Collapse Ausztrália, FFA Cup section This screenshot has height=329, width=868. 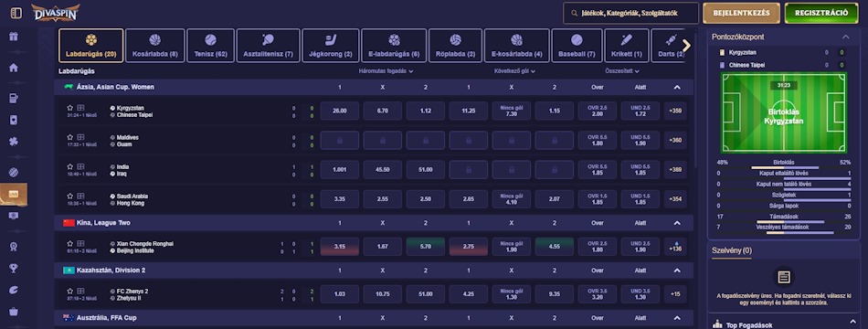[x=676, y=318]
